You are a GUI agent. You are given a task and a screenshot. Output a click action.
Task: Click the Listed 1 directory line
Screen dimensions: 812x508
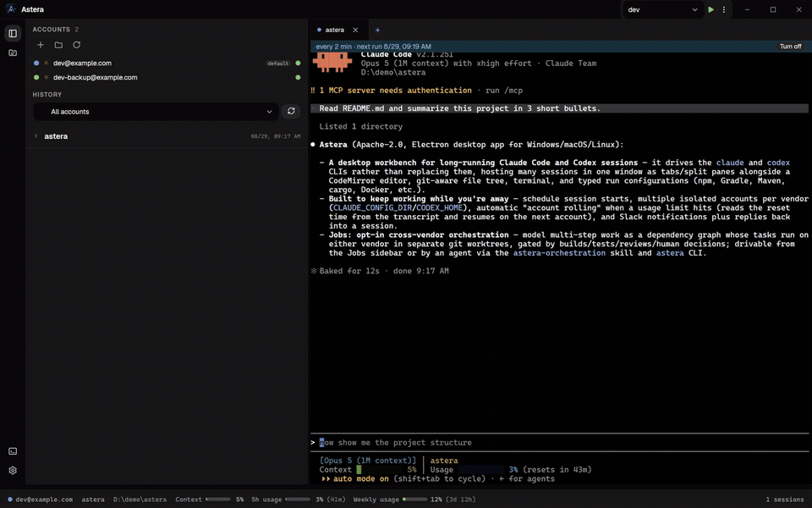pyautogui.click(x=361, y=126)
